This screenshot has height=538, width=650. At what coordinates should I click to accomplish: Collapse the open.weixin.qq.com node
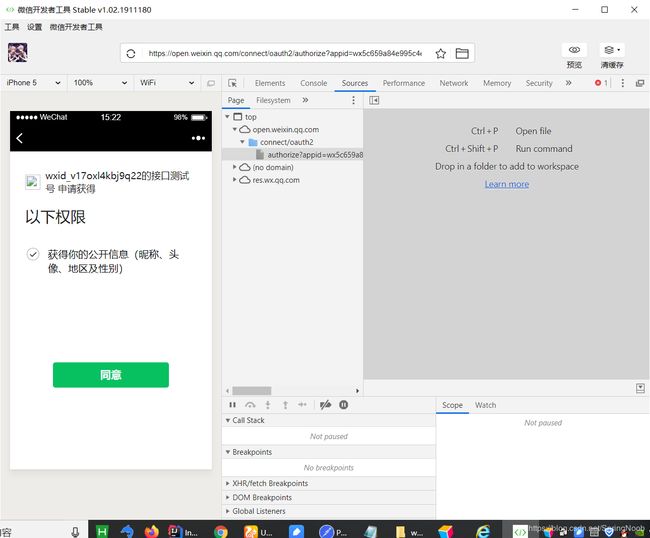[x=235, y=129]
